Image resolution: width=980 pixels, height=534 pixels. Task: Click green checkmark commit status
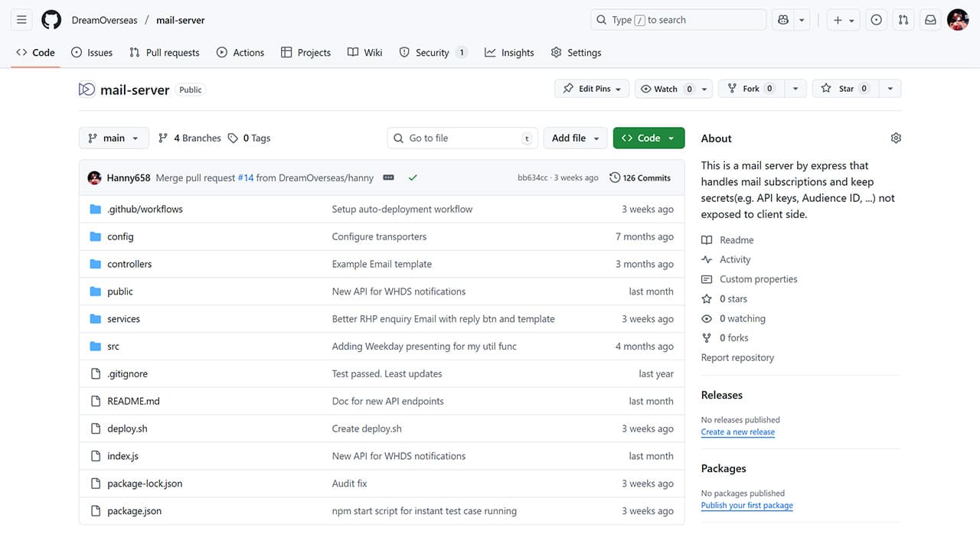413,177
